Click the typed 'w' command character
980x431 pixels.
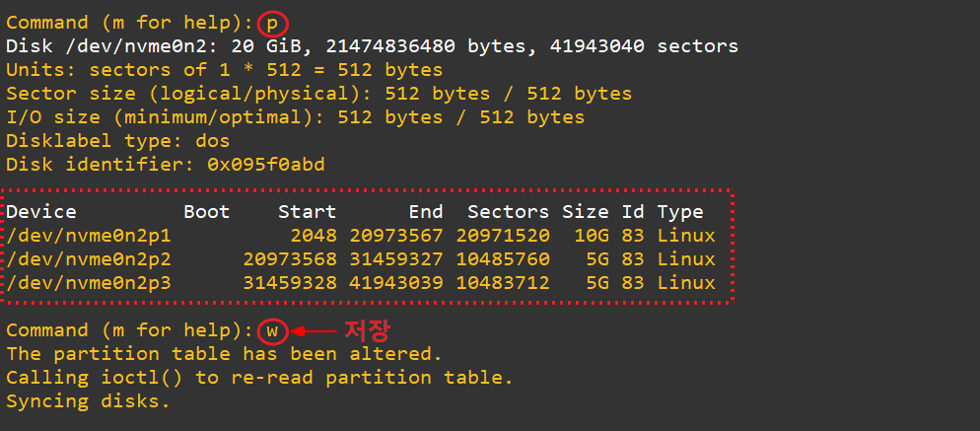coord(272,331)
